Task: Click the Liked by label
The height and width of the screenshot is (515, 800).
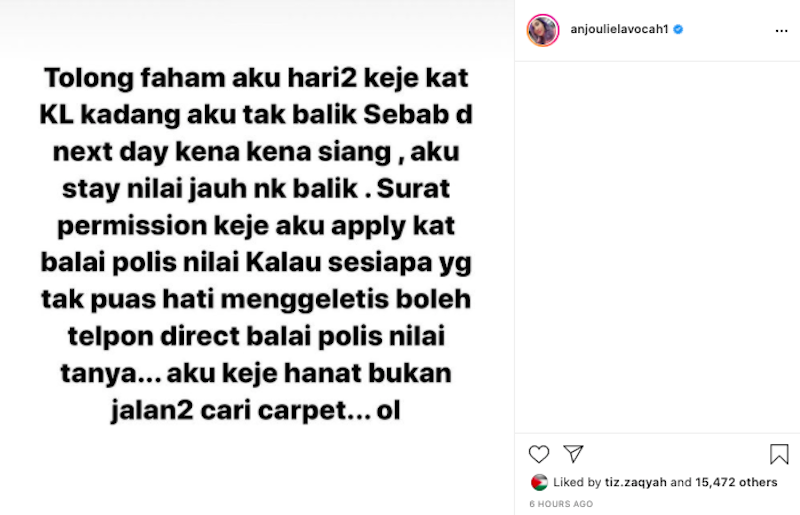Action: (x=577, y=482)
